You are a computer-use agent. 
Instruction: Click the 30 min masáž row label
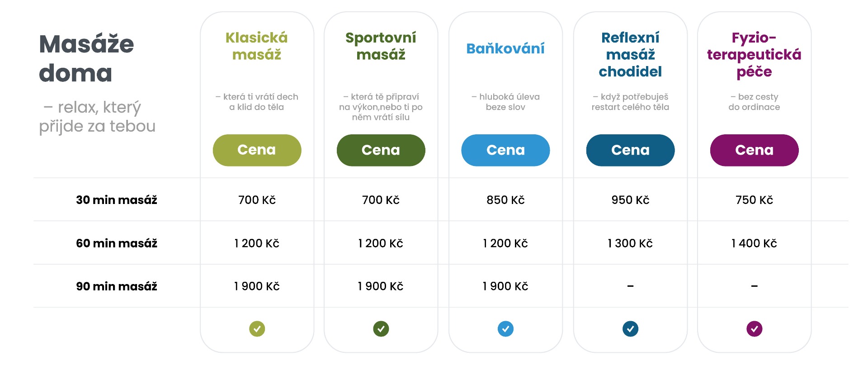point(117,200)
